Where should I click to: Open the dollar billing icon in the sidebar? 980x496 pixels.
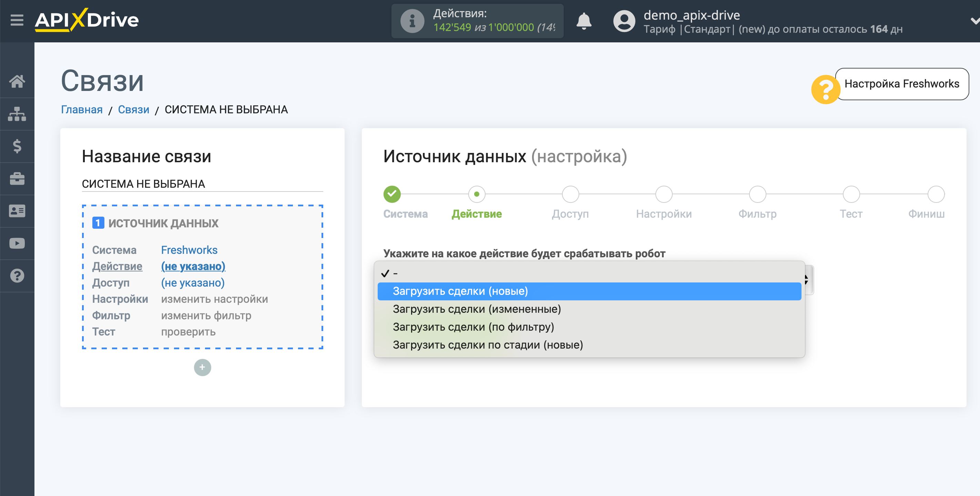tap(17, 146)
